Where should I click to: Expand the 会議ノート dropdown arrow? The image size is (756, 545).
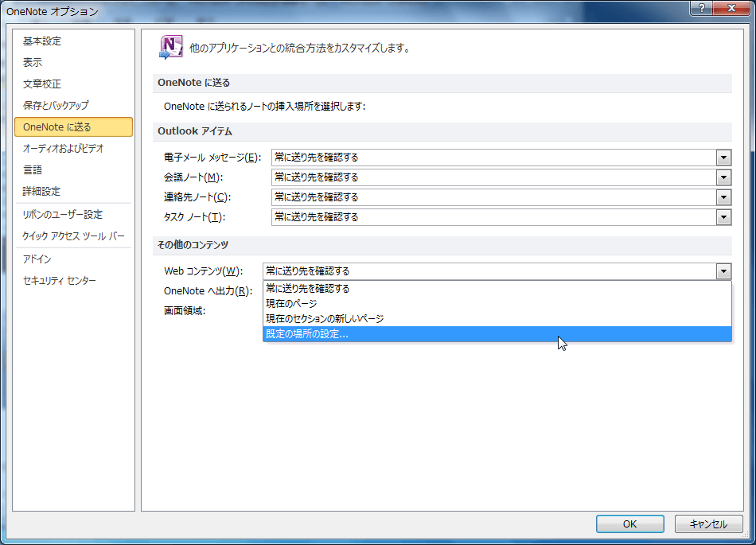point(723,177)
